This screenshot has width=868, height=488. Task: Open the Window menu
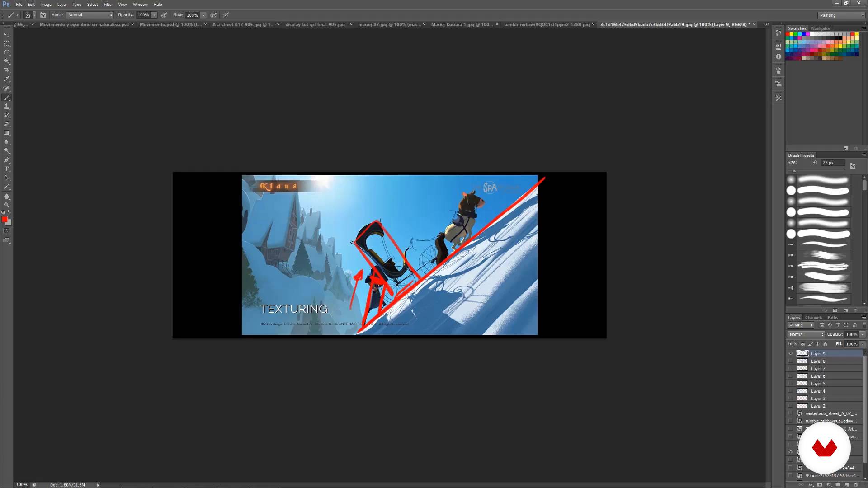pyautogui.click(x=140, y=5)
